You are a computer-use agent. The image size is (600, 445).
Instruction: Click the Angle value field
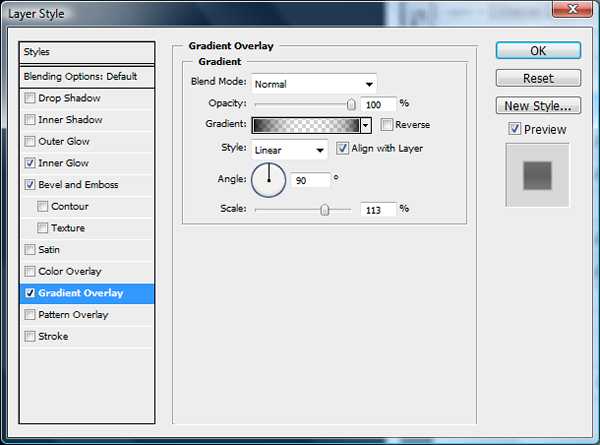[310, 180]
